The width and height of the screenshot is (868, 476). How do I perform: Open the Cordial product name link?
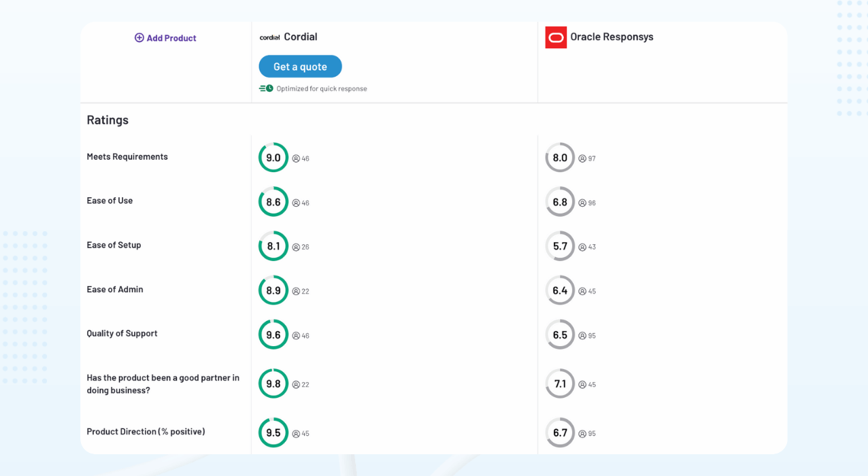tap(301, 37)
